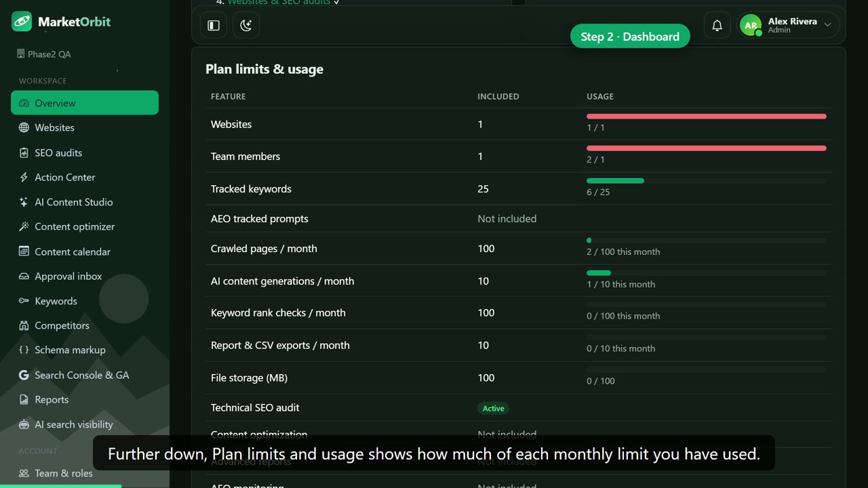Switch theme with the moon icon
868x488 pixels.
tap(246, 25)
